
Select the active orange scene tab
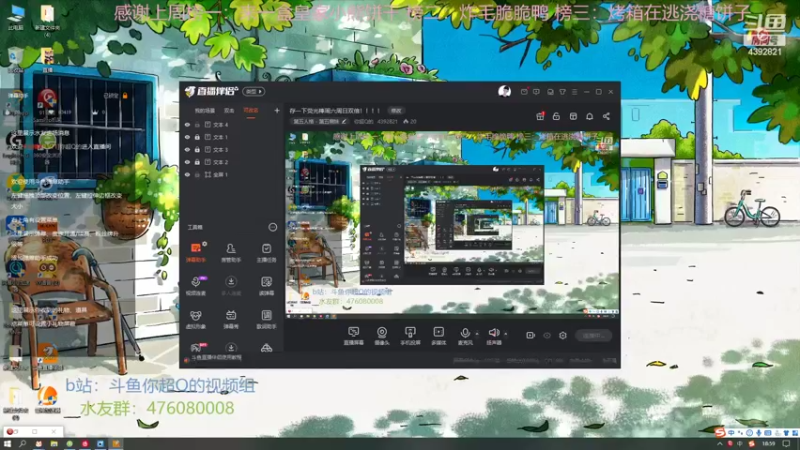(x=251, y=110)
